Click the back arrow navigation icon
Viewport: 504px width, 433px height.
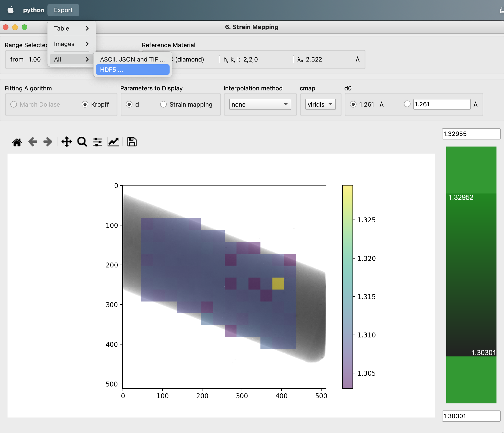coord(32,142)
